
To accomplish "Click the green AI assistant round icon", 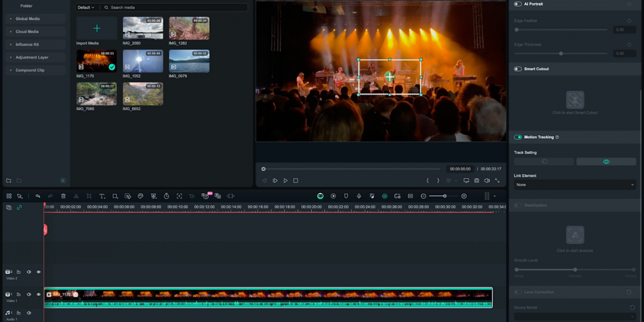I will [x=320, y=196].
